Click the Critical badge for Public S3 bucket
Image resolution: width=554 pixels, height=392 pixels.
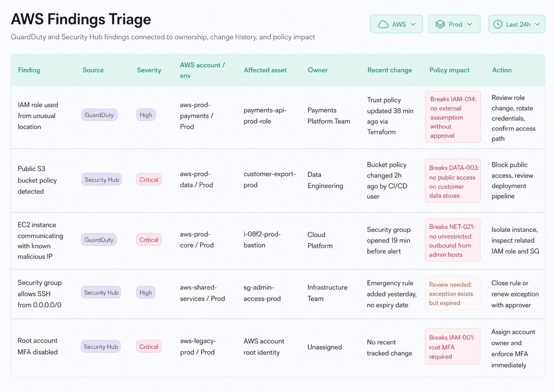149,180
